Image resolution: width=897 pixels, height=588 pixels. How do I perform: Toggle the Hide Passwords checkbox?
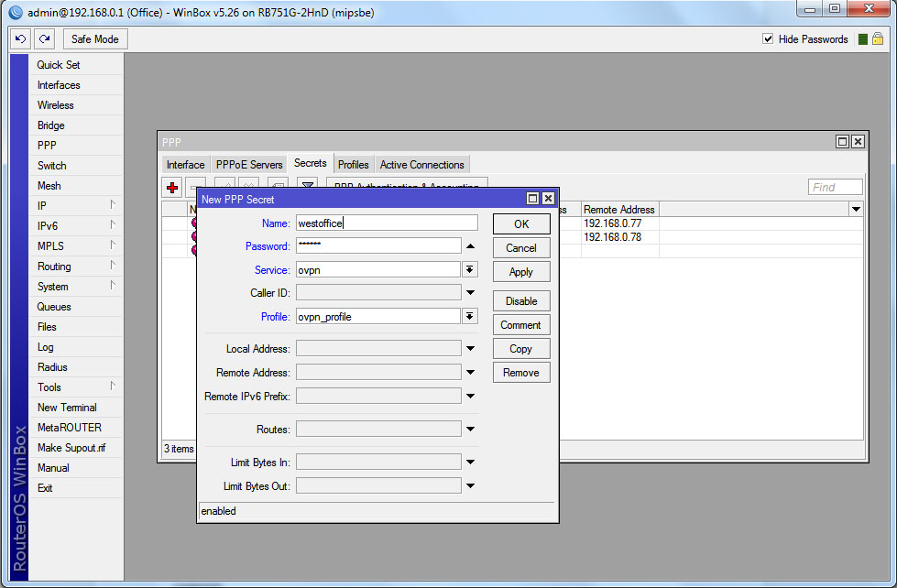pyautogui.click(x=769, y=39)
